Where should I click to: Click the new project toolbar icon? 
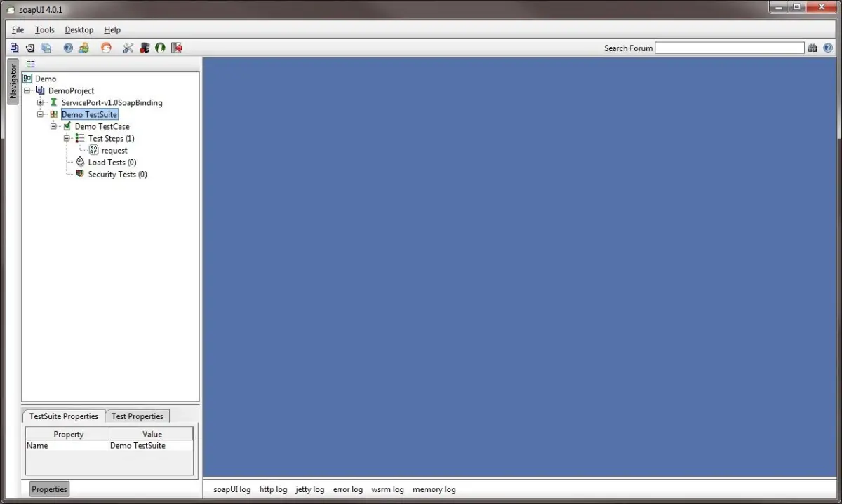(14, 48)
